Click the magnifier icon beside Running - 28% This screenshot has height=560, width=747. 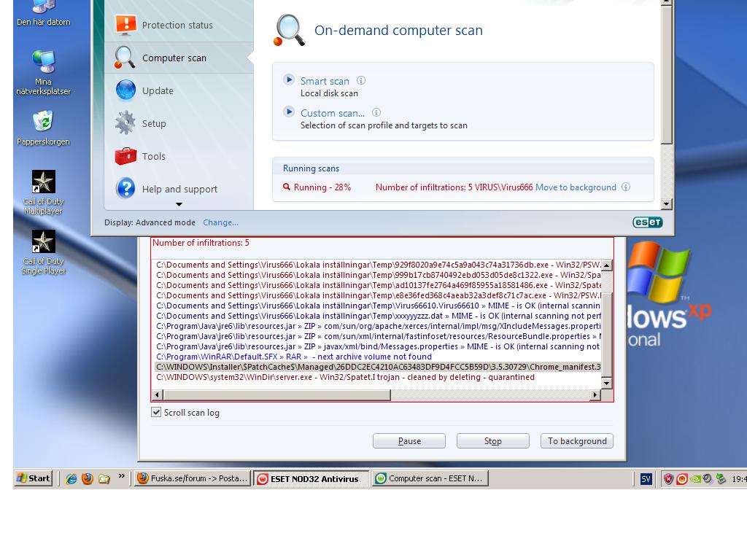pyautogui.click(x=286, y=187)
